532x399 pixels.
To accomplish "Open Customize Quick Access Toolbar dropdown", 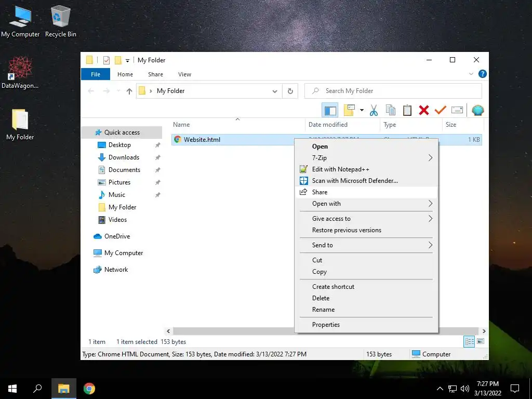I will [x=128, y=61].
